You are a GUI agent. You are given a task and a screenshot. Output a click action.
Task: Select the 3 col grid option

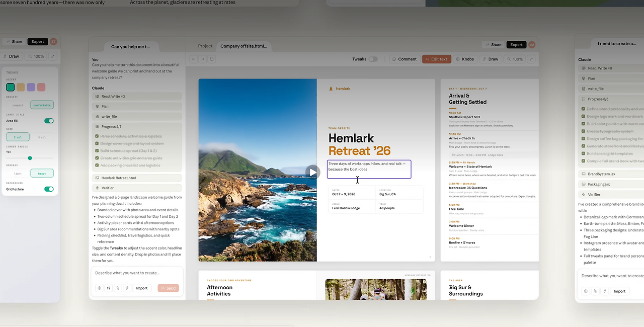(x=42, y=137)
